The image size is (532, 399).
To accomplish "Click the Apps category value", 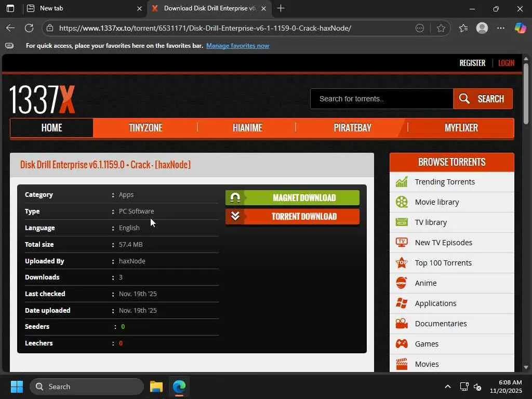I will (x=126, y=195).
